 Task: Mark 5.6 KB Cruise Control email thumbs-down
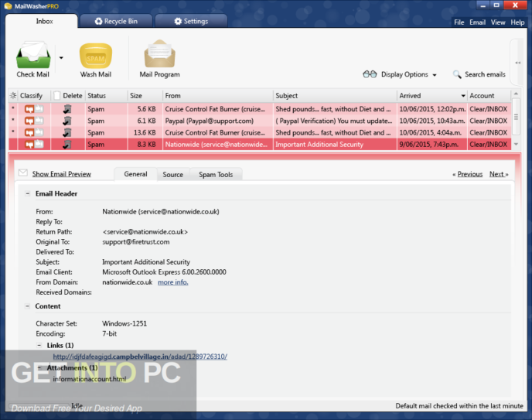pyautogui.click(x=29, y=109)
